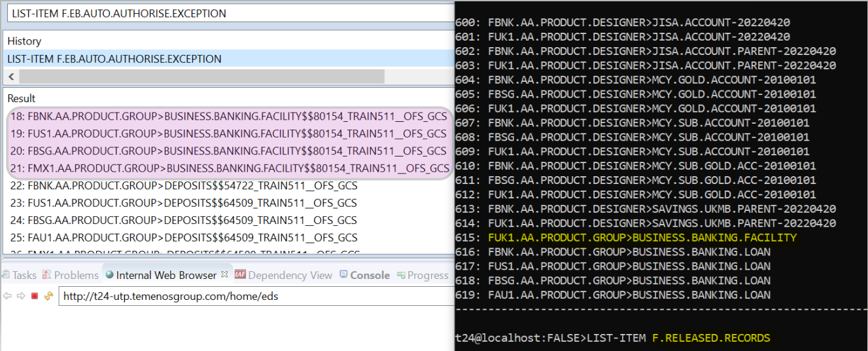Image resolution: width=868 pixels, height=351 pixels.
Task: Click terminal line 609 FUK1 MCY.SUB.ACCOUNT
Action: (633, 151)
